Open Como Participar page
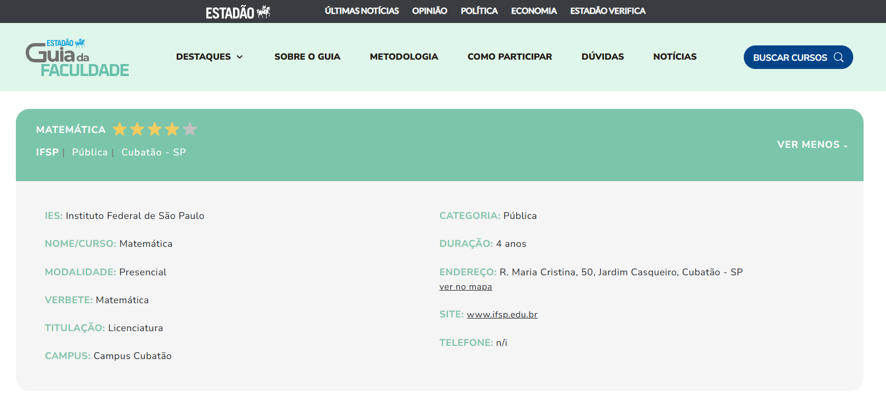886x405 pixels. pos(510,57)
